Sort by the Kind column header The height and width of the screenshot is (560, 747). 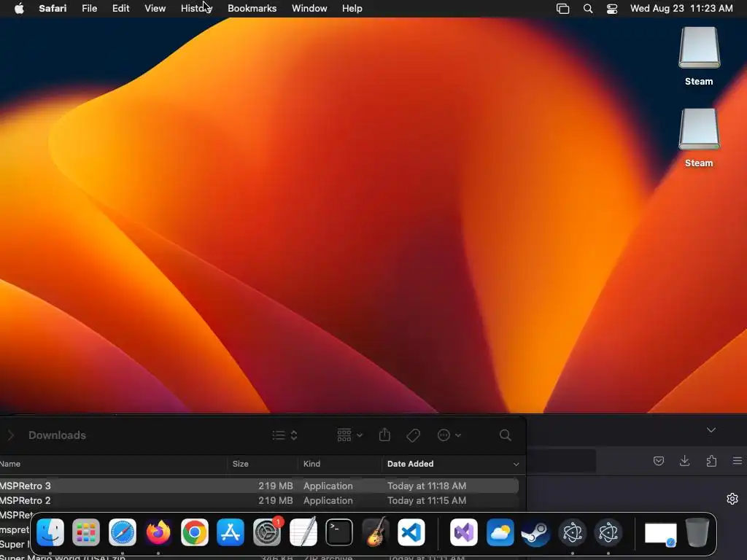[x=311, y=464]
